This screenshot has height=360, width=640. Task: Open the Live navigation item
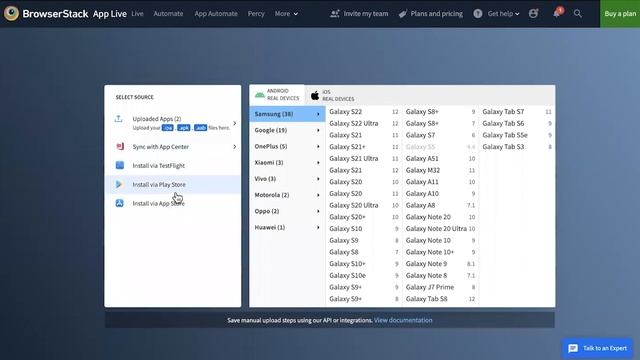point(137,13)
